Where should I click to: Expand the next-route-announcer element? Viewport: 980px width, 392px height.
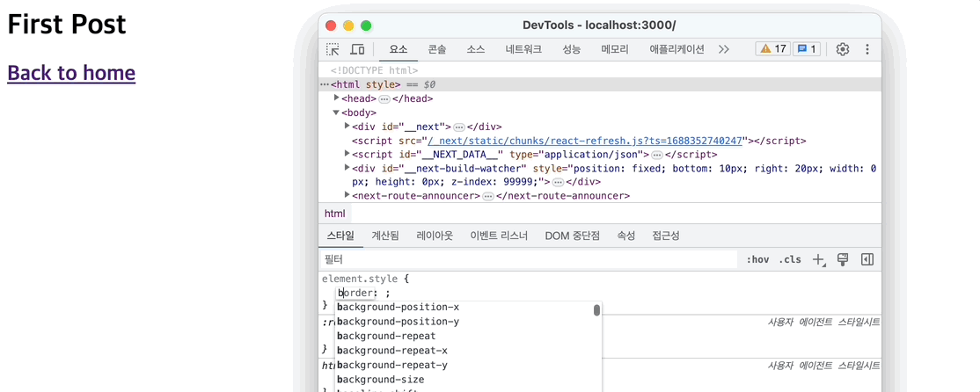(347, 195)
